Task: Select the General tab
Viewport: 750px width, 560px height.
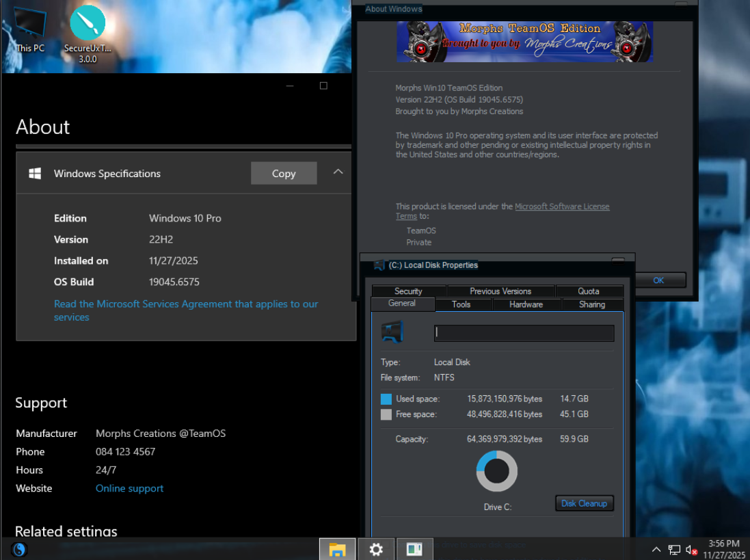Action: click(402, 303)
